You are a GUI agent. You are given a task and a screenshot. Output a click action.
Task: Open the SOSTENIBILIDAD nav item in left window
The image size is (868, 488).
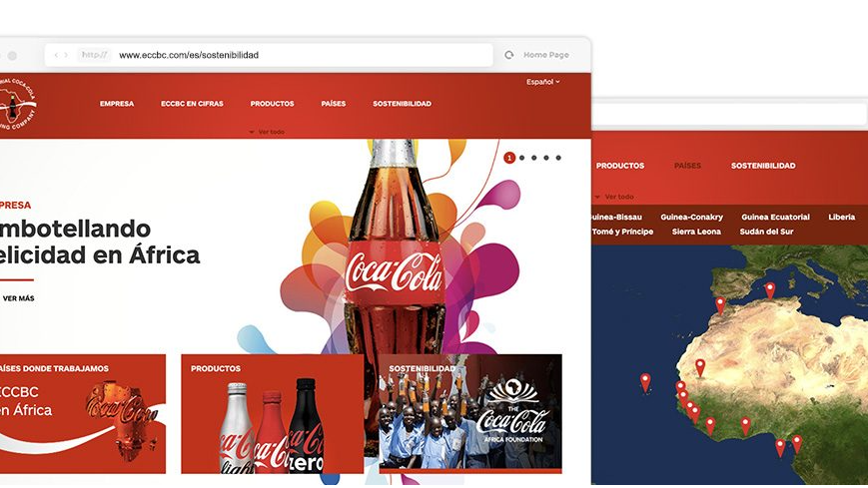(x=402, y=104)
